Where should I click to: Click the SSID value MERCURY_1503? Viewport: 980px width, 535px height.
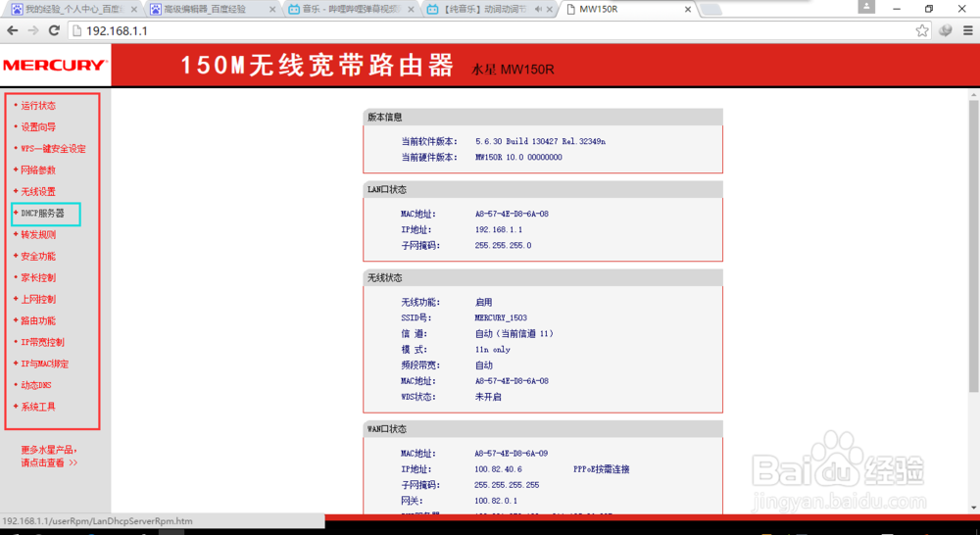(501, 317)
